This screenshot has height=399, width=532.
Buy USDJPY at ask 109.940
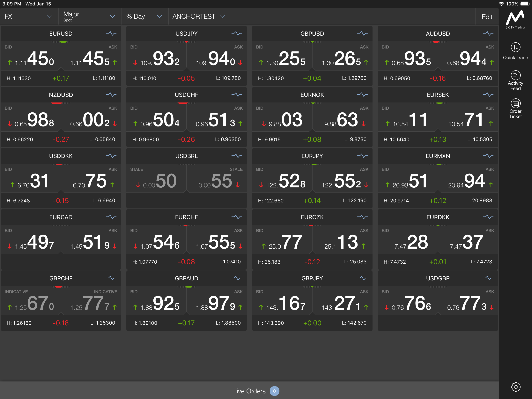(x=217, y=56)
